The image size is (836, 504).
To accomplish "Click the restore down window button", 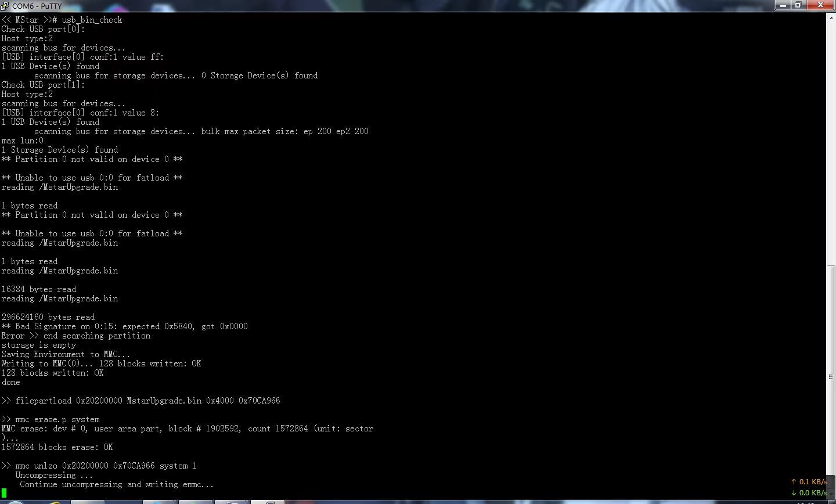I will (798, 5).
